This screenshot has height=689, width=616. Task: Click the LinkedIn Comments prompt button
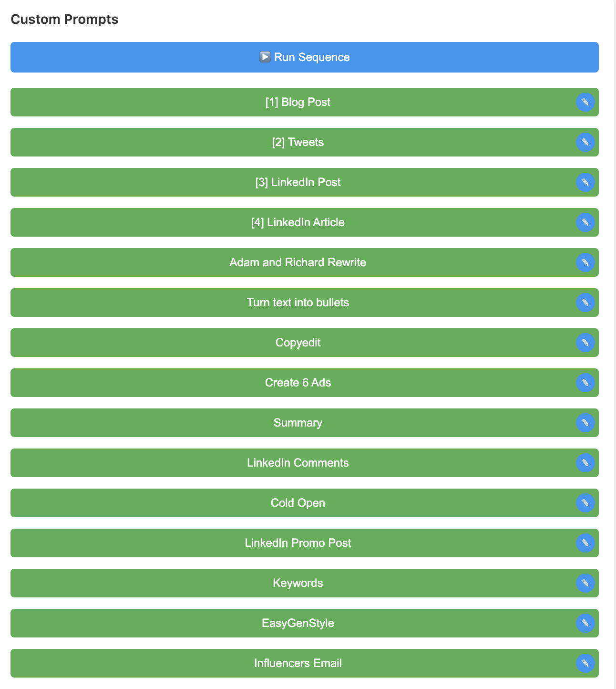tap(298, 463)
